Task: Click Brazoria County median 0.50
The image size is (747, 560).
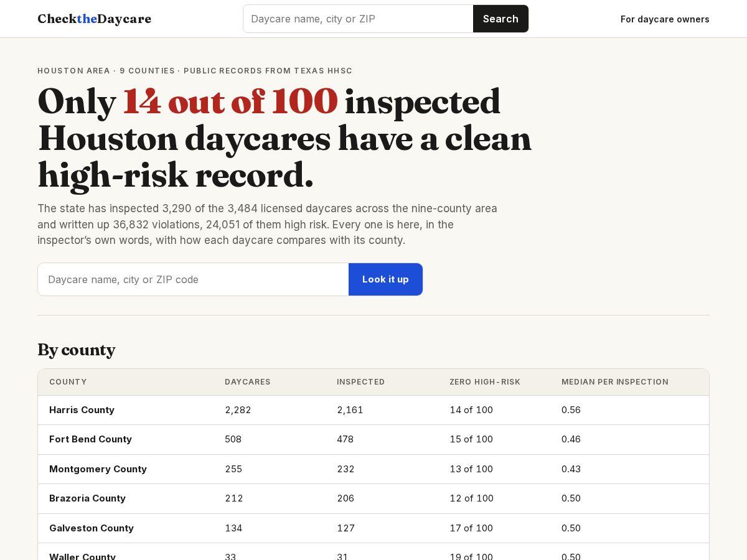Action: (571, 498)
